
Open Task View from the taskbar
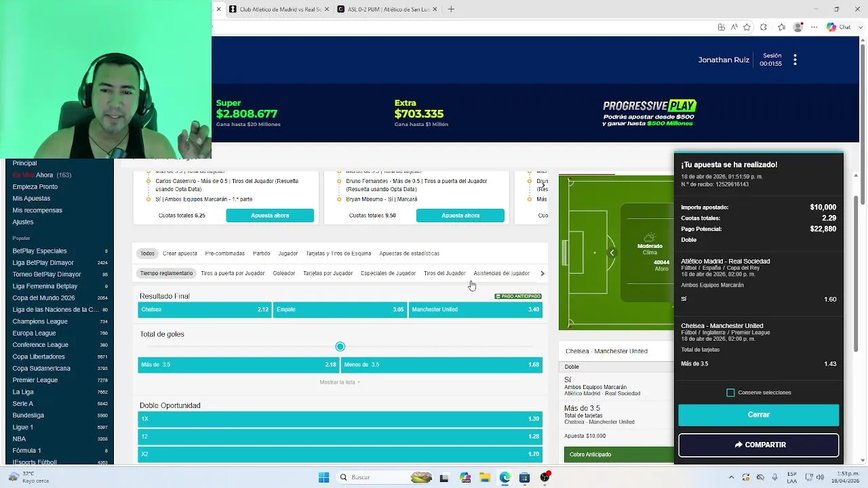point(444,477)
